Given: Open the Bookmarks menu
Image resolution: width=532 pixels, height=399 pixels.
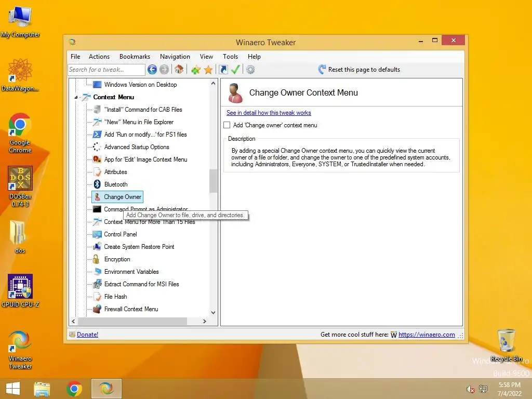Looking at the screenshot, I should [x=135, y=57].
